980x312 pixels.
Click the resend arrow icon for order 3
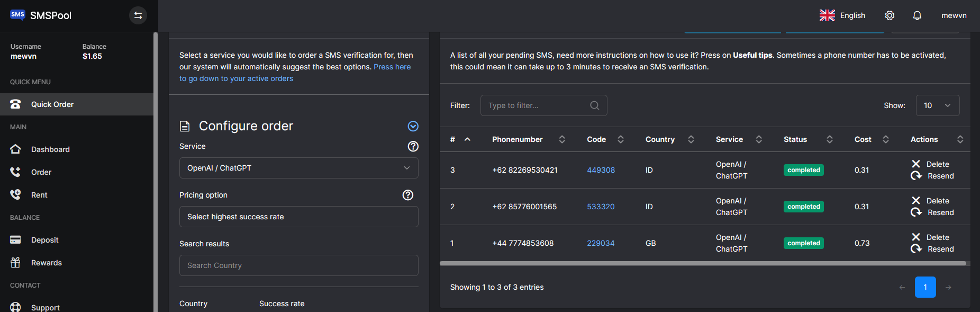[x=916, y=176]
